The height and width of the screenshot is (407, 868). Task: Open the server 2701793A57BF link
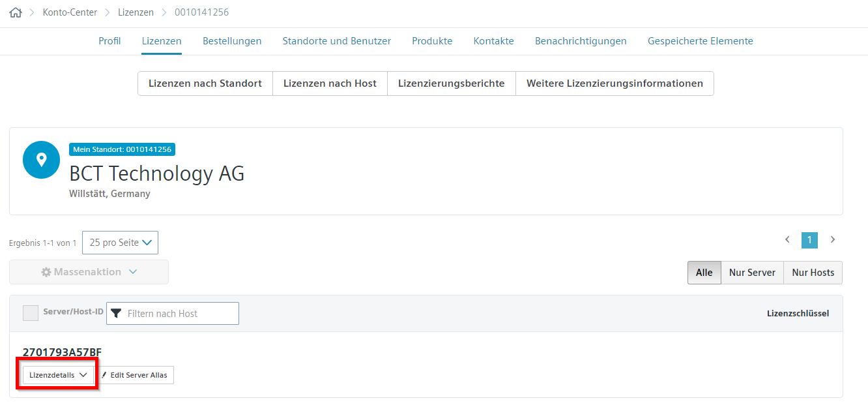(x=62, y=351)
